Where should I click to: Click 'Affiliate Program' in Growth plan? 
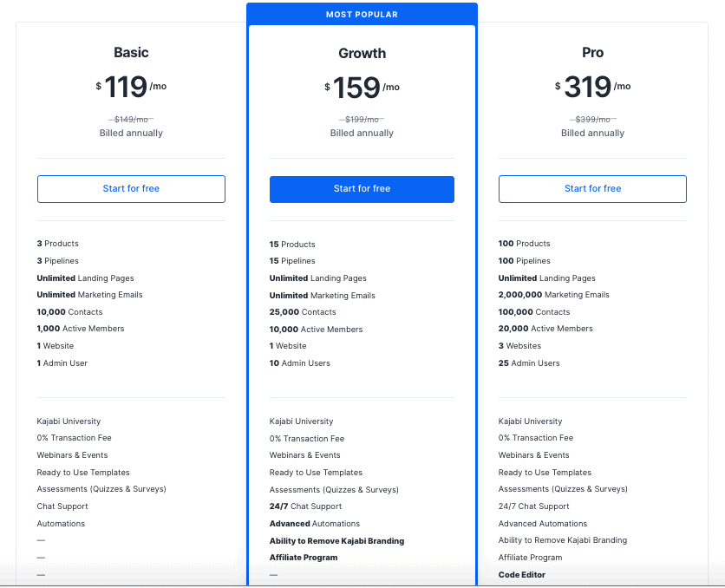click(x=304, y=558)
